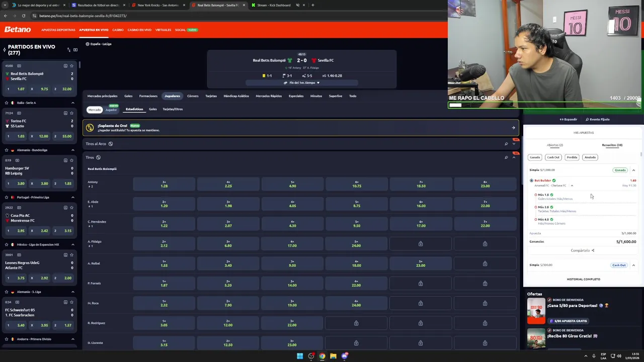This screenshot has width=644, height=362.
Task: Click the Betano logo
Action: (x=18, y=30)
